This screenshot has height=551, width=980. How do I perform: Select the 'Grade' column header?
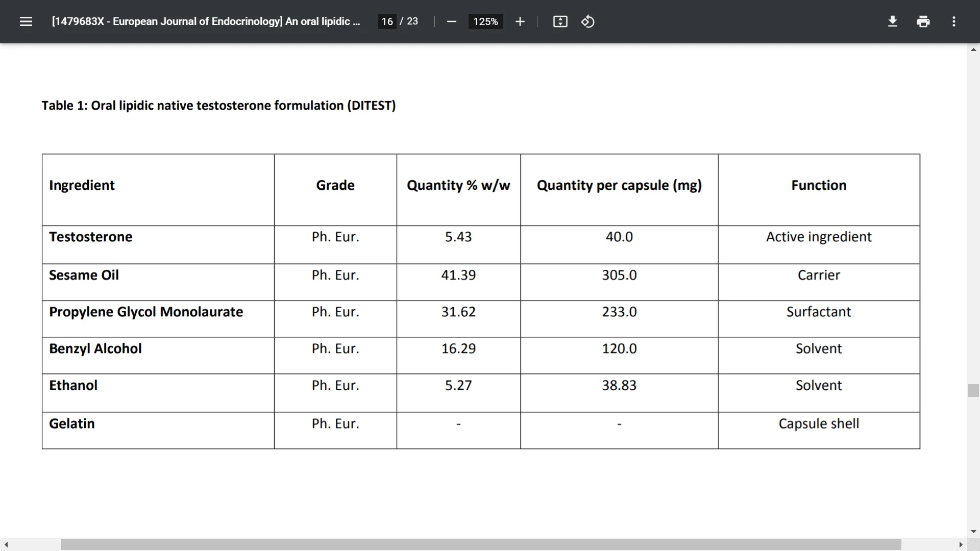pos(335,185)
